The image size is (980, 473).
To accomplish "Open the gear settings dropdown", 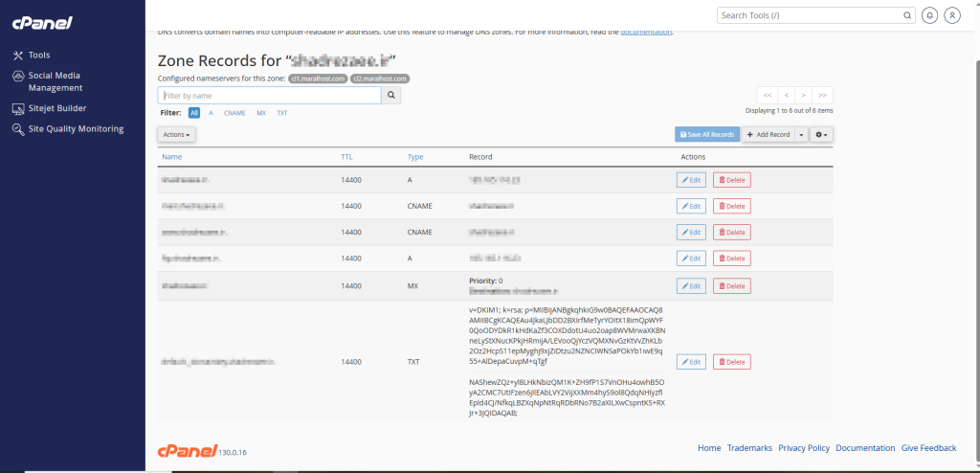I will [821, 135].
